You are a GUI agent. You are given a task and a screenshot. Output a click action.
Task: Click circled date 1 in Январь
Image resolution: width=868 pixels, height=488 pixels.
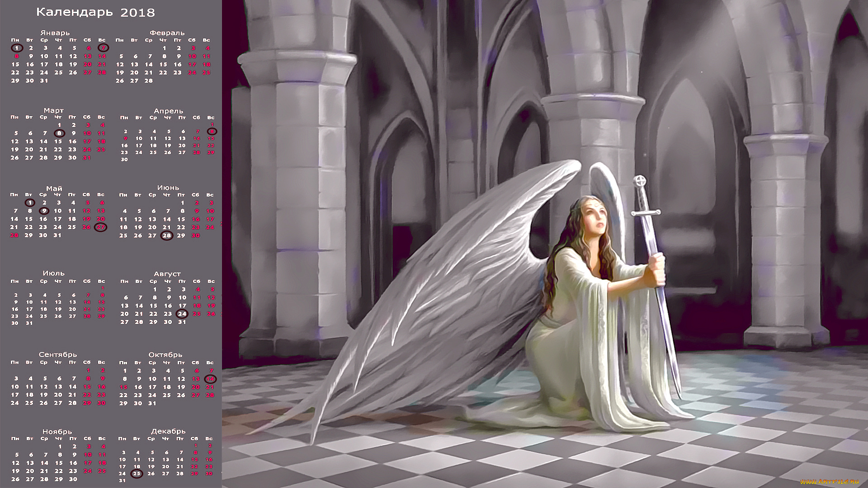coord(17,48)
